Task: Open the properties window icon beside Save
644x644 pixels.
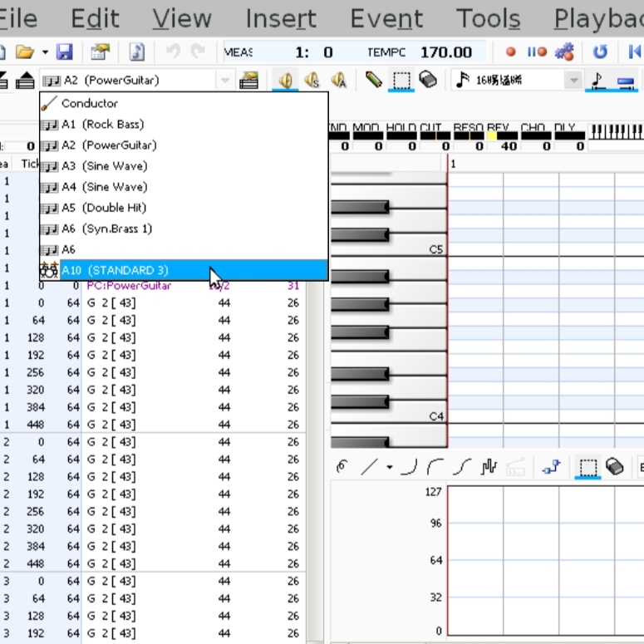Action: coord(101,52)
